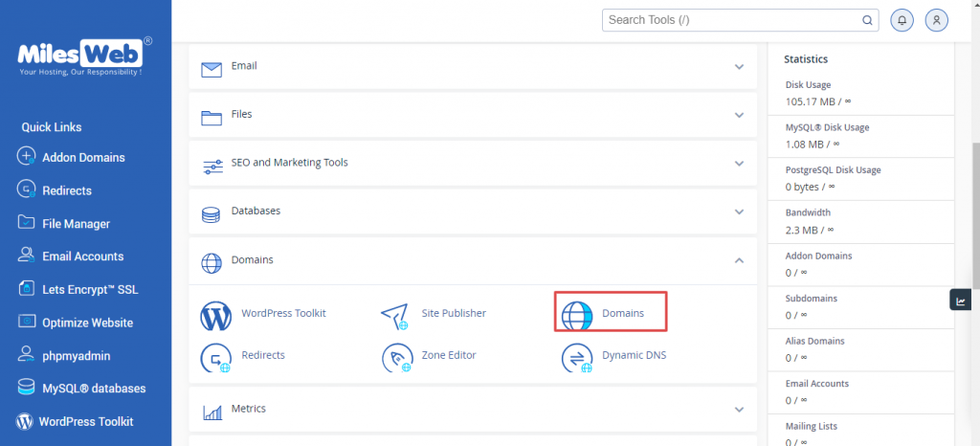980x446 pixels.
Task: Open the user account profile icon
Action: tap(936, 20)
